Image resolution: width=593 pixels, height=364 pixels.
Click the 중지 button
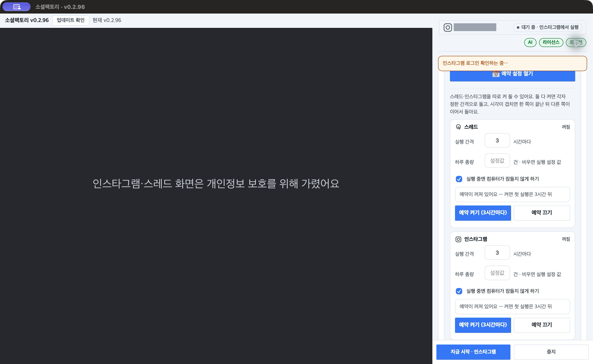click(551, 352)
